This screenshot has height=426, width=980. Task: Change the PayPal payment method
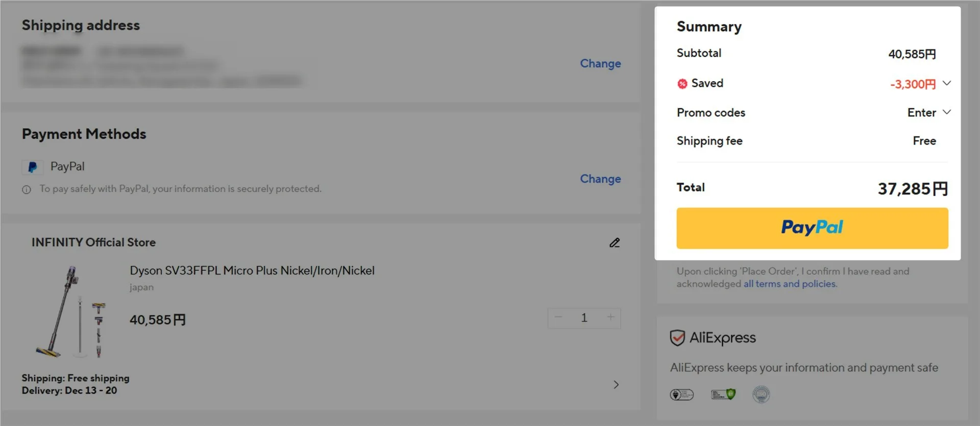pyautogui.click(x=600, y=179)
